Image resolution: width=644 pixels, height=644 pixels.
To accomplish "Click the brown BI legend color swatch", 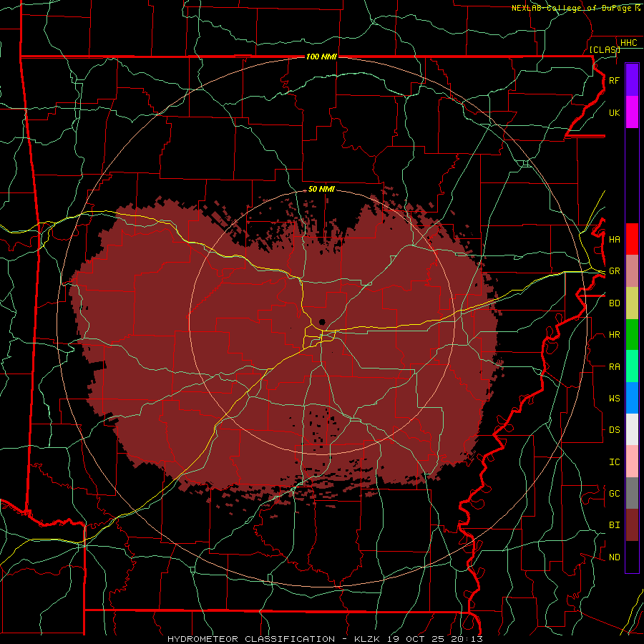I will 632,525.
